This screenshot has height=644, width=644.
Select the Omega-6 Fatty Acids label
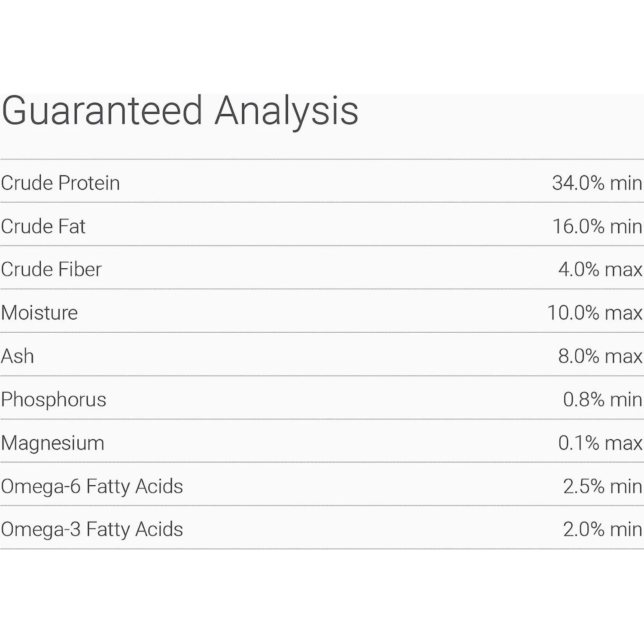click(x=92, y=486)
